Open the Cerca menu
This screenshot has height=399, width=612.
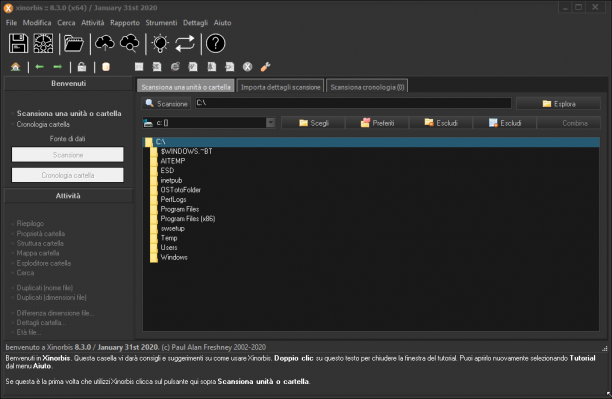tap(66, 23)
